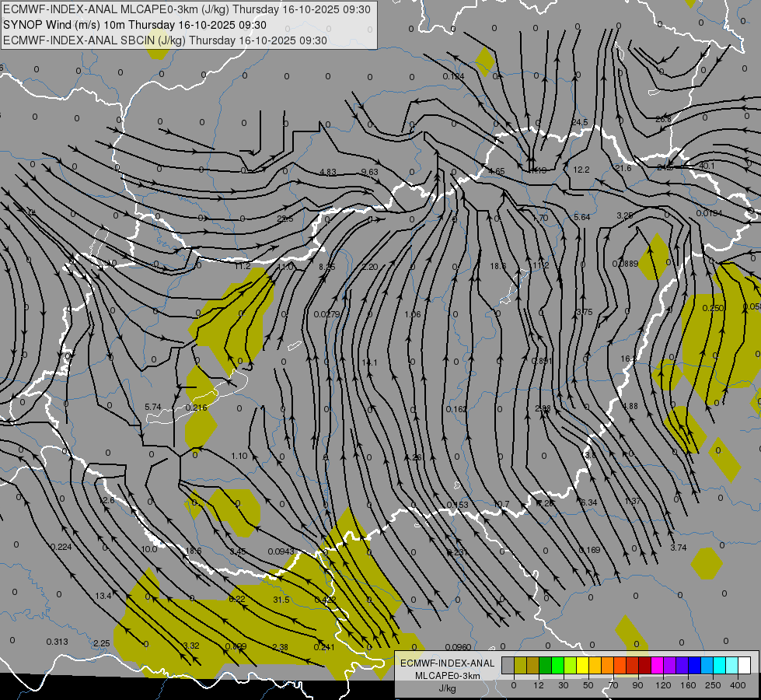Click the map value 12.2
Screen dimensions: 761x700
[x=581, y=170]
